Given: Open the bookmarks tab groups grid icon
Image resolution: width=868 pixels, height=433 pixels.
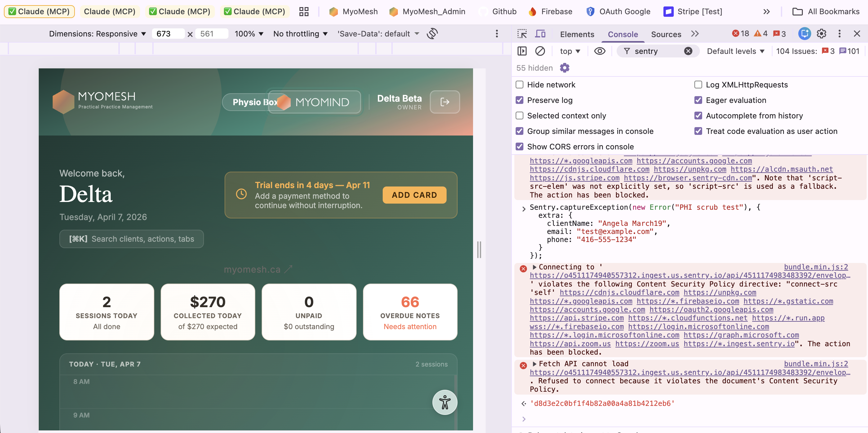Looking at the screenshot, I should click(x=304, y=12).
